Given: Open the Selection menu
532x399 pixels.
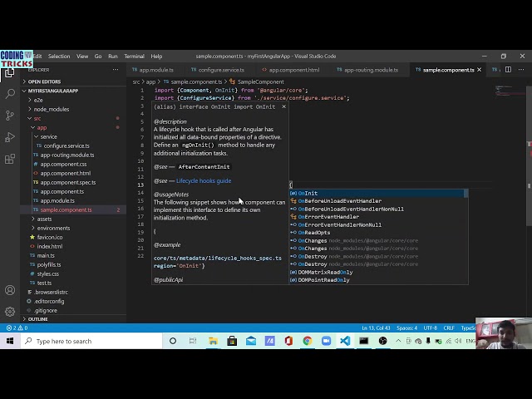Looking at the screenshot, I should click(x=59, y=57).
